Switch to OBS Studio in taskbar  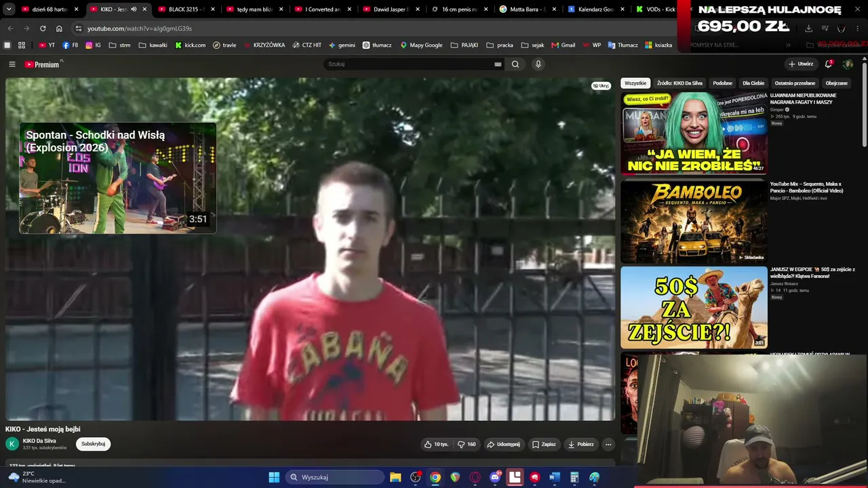[x=416, y=477]
